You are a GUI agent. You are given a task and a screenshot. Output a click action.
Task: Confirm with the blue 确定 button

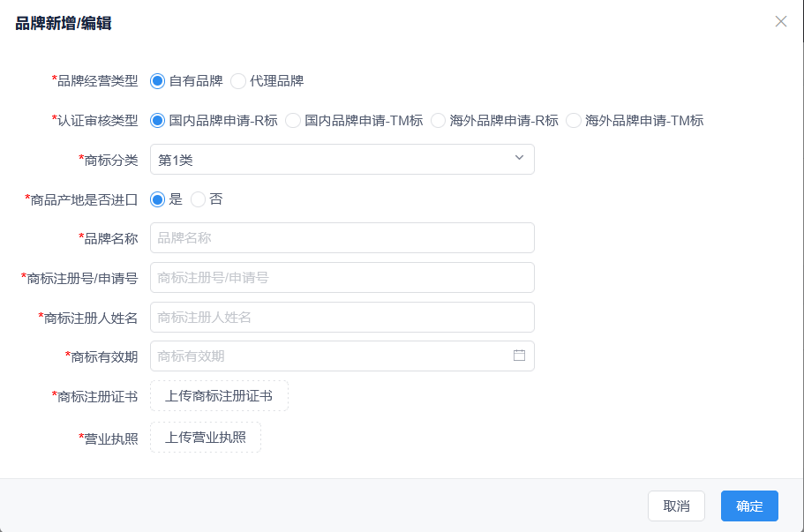pyautogui.click(x=749, y=506)
